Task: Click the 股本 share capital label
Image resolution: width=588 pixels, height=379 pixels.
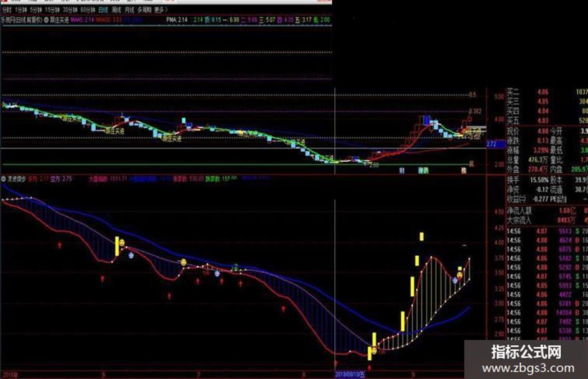Action: [556, 180]
